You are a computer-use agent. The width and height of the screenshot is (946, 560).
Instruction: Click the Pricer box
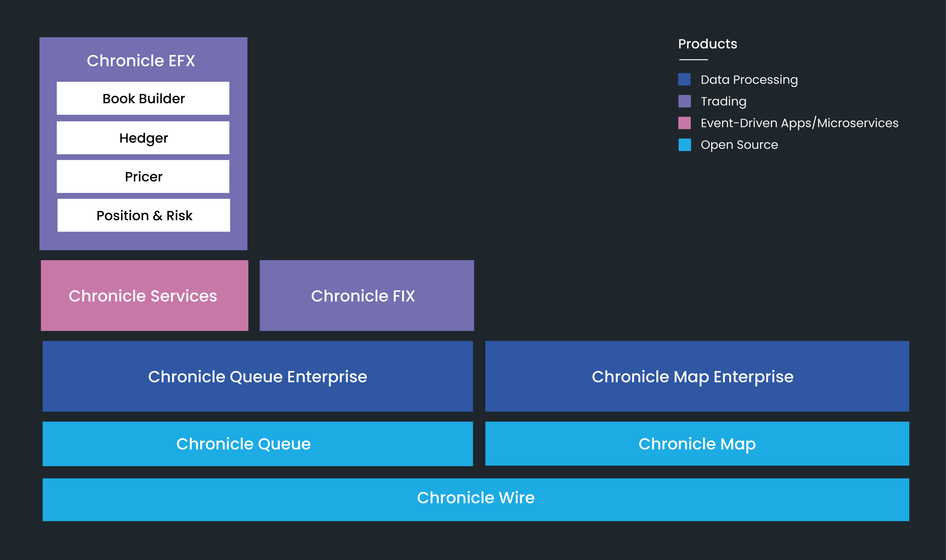[143, 176]
